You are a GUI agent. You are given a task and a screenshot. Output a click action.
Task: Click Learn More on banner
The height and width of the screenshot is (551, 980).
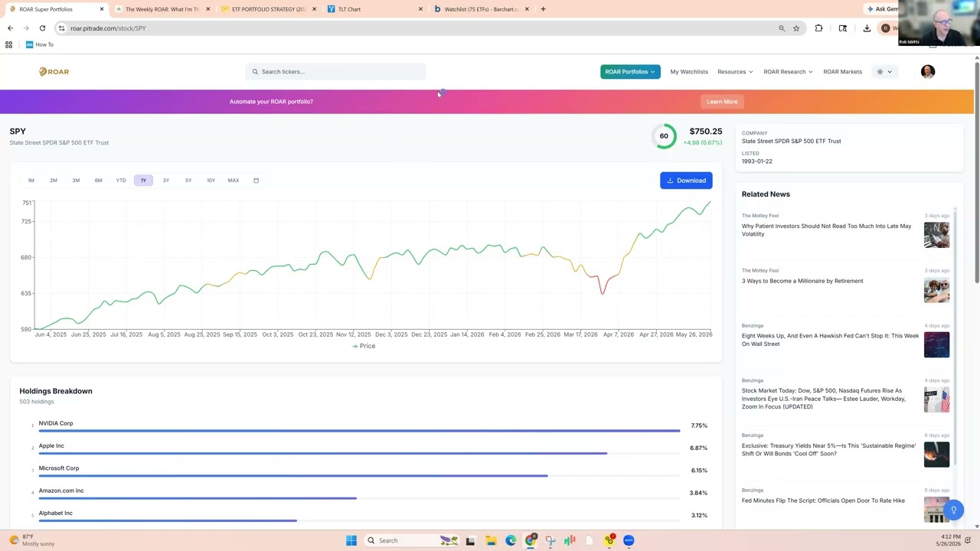722,102
